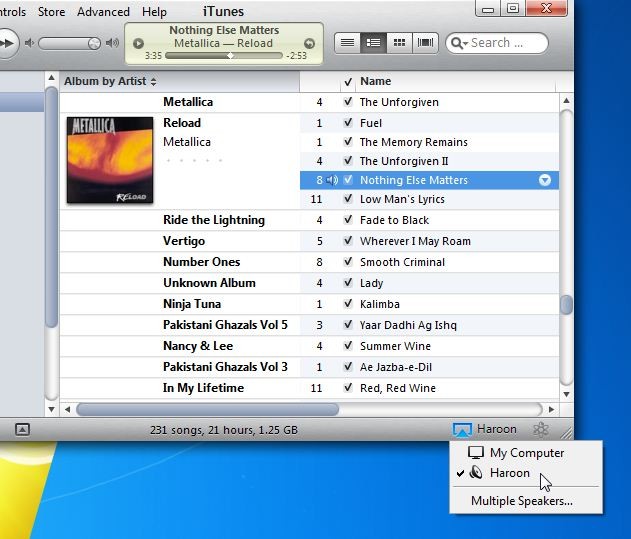Toggle checkbox for Red, Red Wine
Viewport: 631px width, 539px height.
(x=347, y=388)
